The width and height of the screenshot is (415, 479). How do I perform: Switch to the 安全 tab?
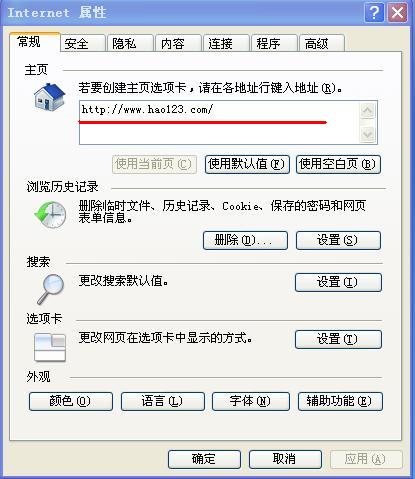tap(82, 43)
